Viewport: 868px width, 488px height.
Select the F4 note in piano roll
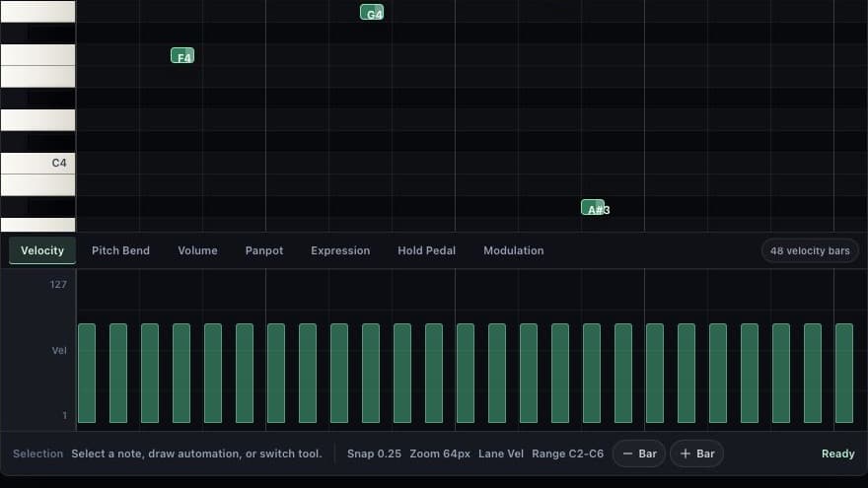coord(182,55)
